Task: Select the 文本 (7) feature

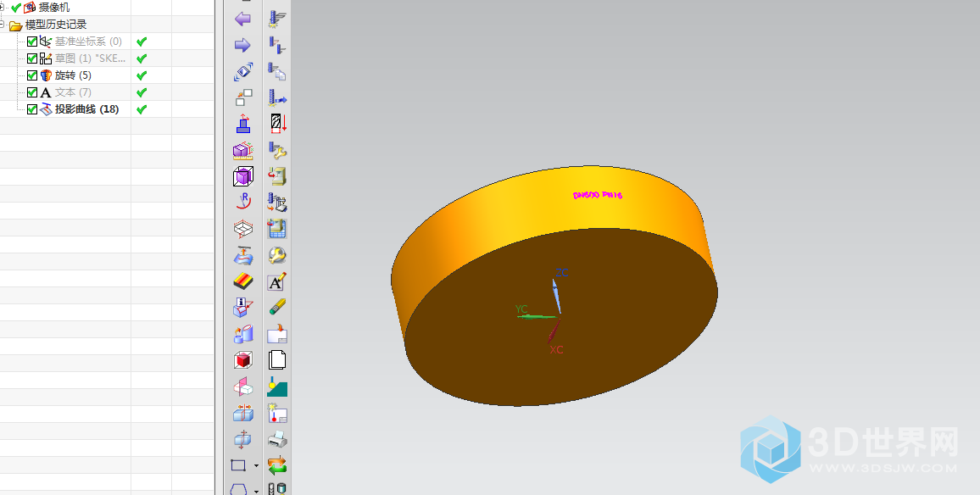Action: point(73,92)
